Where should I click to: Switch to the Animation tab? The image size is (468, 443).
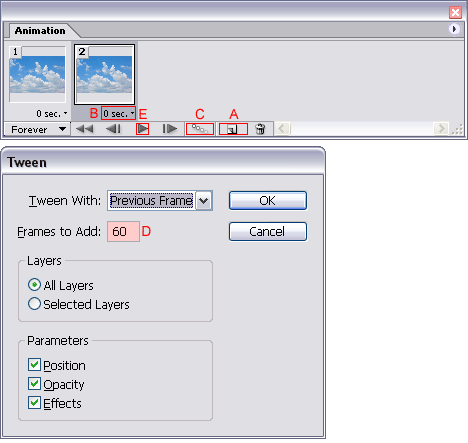coord(40,31)
